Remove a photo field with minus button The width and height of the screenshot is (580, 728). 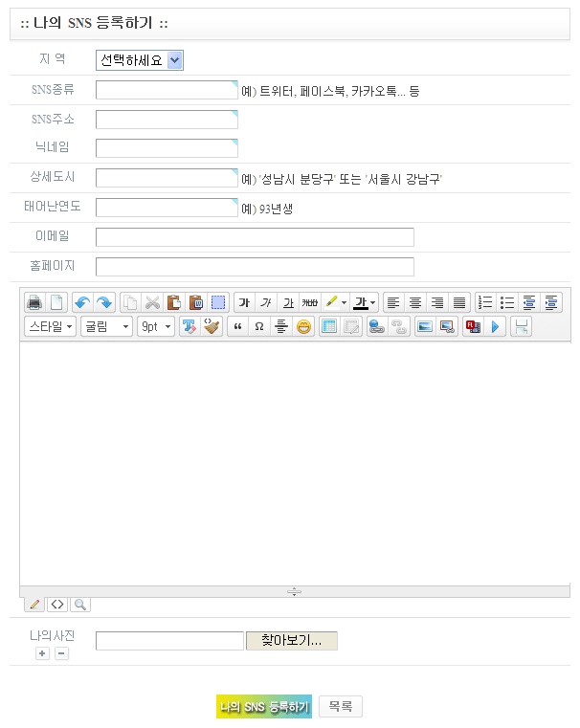[x=61, y=653]
